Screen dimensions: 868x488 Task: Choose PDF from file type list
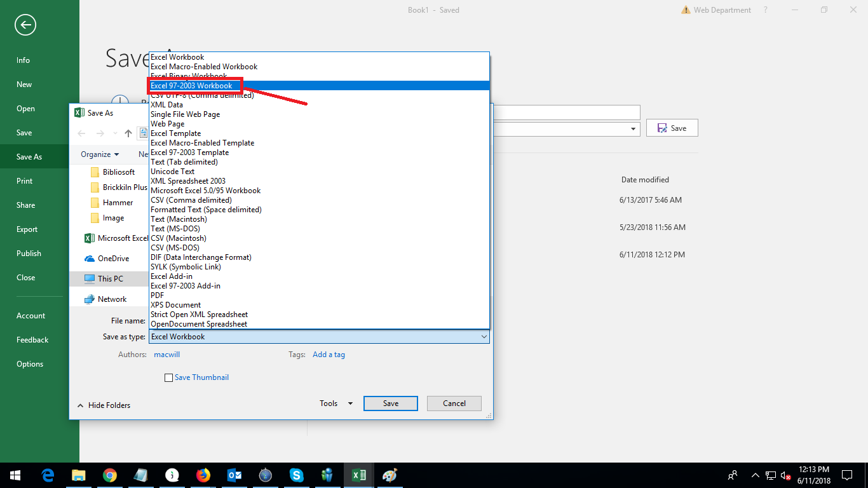click(319, 295)
